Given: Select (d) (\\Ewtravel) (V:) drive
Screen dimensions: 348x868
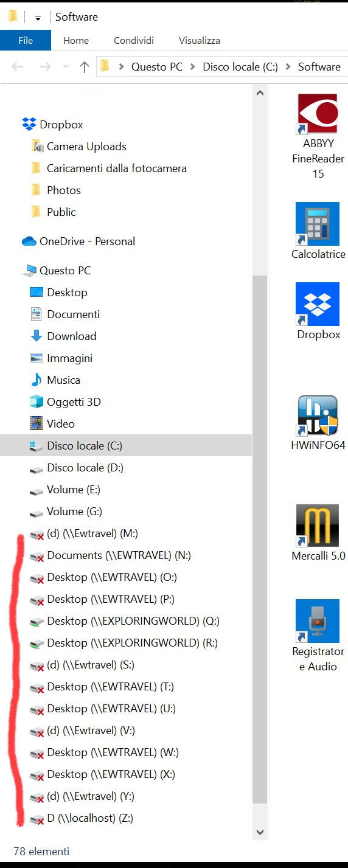Looking at the screenshot, I should coord(91,731).
